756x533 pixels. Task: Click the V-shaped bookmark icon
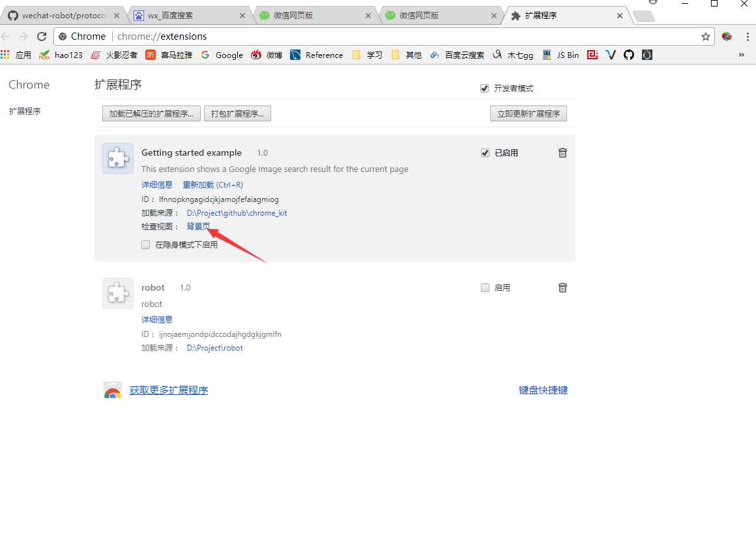click(x=611, y=55)
